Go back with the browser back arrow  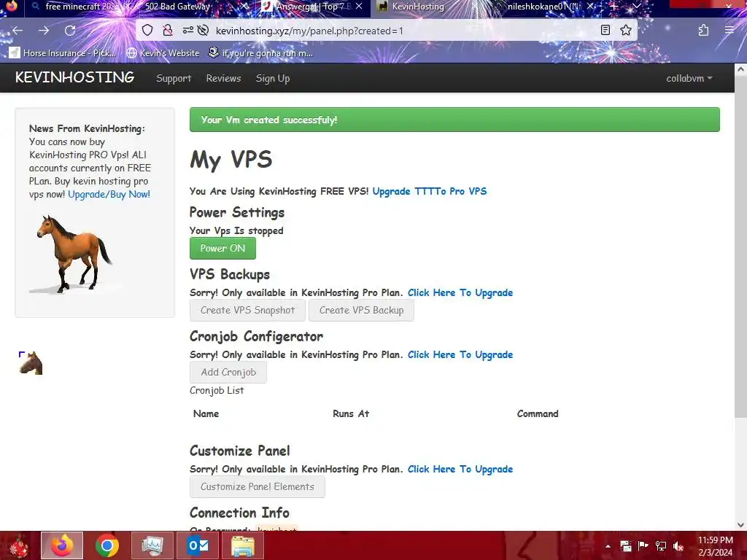point(18,31)
